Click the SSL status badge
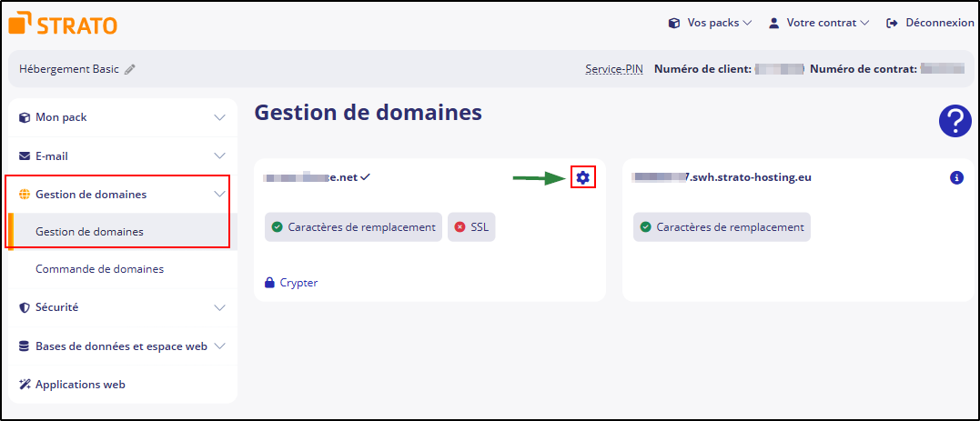Image resolution: width=980 pixels, height=421 pixels. (x=471, y=227)
